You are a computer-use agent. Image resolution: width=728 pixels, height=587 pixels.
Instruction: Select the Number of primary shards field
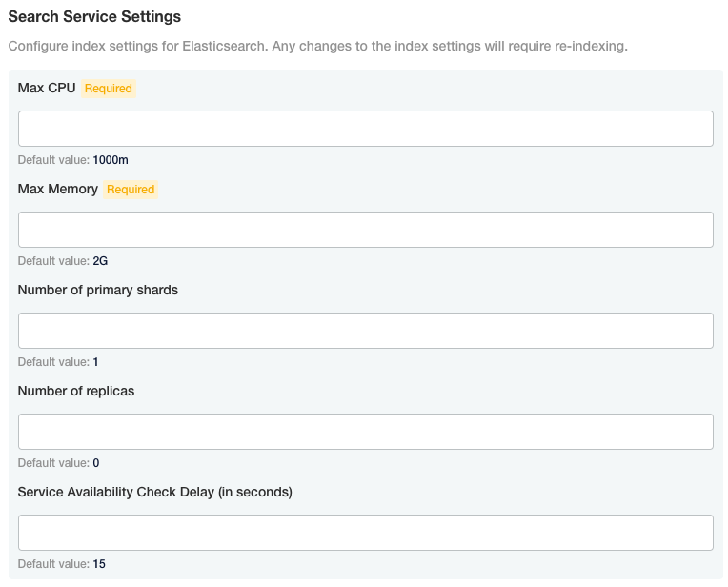(x=365, y=331)
